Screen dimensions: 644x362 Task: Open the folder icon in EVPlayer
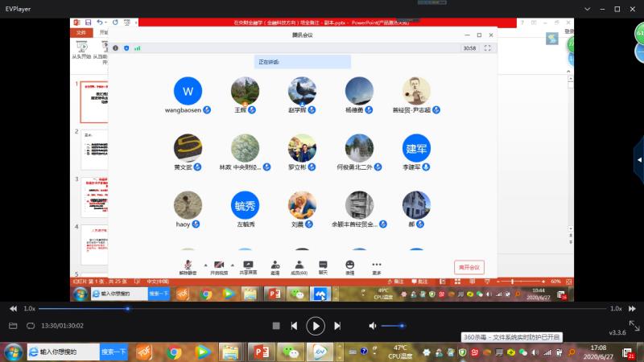(13, 326)
